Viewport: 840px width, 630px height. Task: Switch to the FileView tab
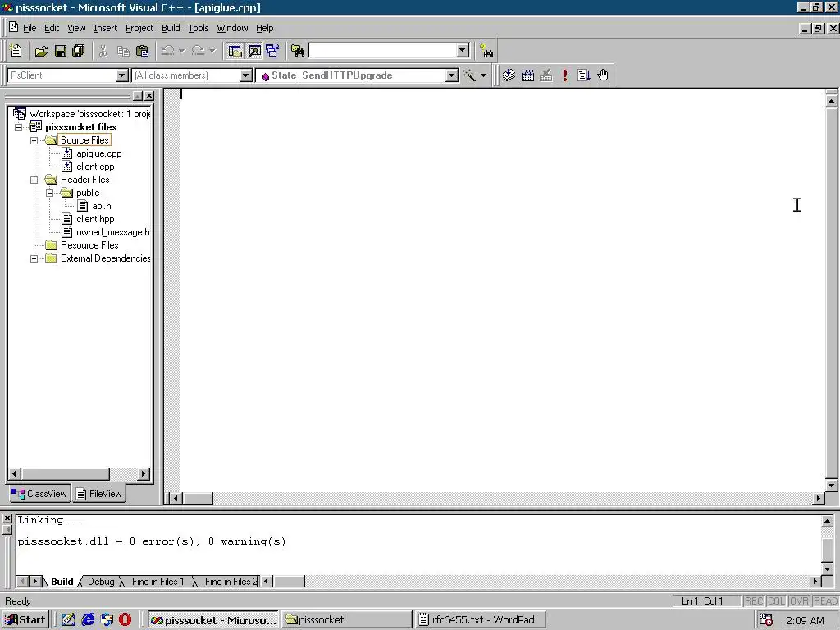point(99,493)
